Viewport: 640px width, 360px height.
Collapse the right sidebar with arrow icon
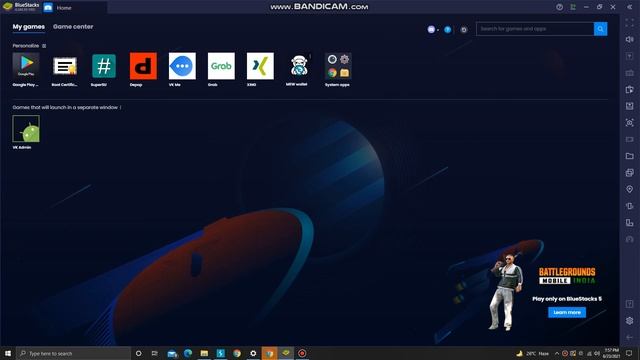[629, 7]
